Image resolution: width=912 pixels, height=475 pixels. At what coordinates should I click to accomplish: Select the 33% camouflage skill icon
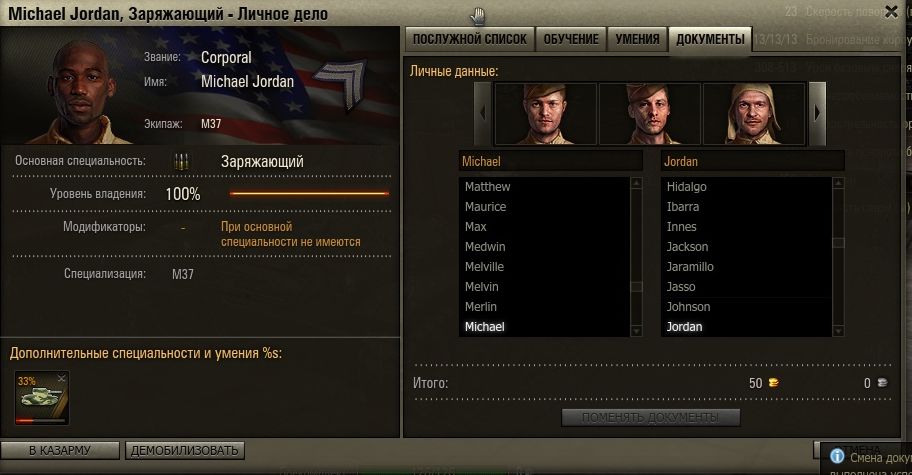42,398
